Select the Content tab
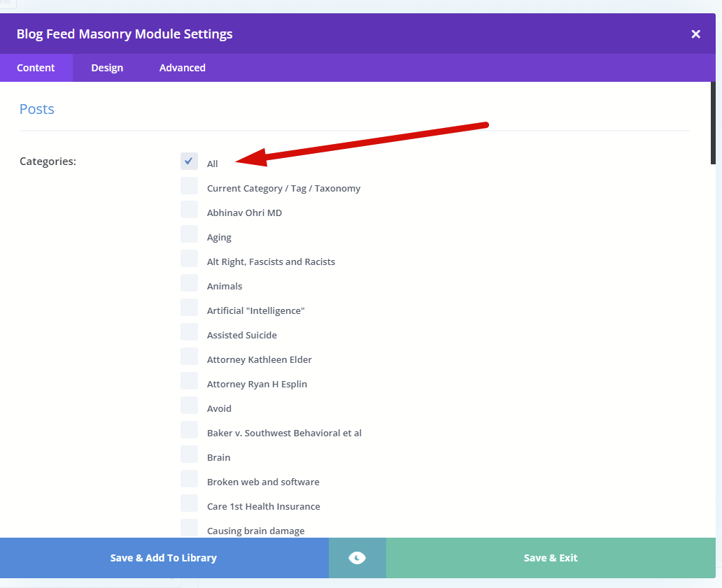 click(36, 68)
